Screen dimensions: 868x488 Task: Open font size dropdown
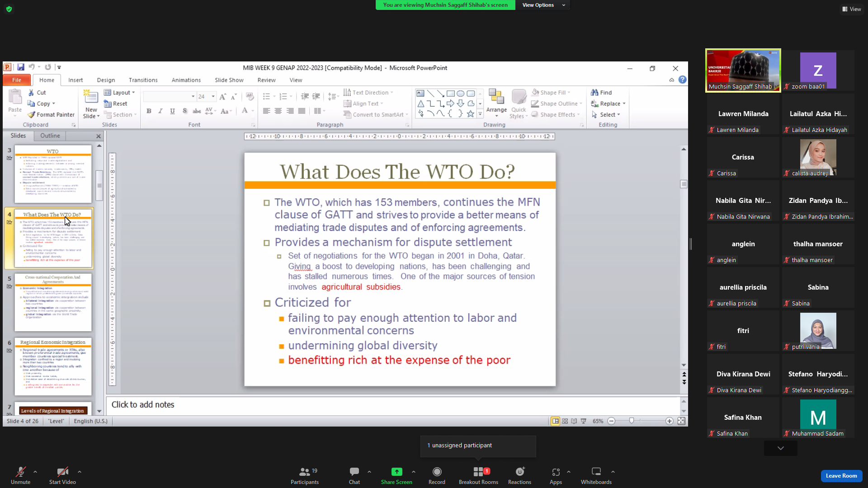pyautogui.click(x=213, y=97)
